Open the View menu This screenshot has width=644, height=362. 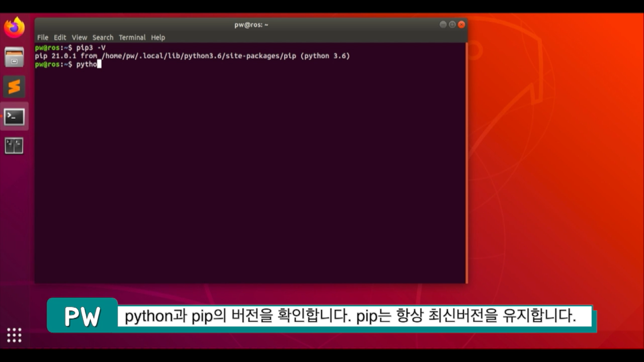(79, 37)
